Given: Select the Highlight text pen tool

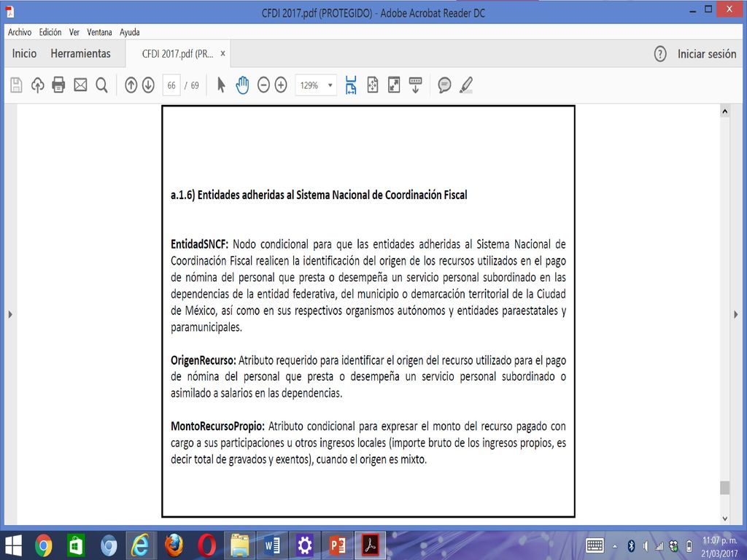Looking at the screenshot, I should 466,85.
